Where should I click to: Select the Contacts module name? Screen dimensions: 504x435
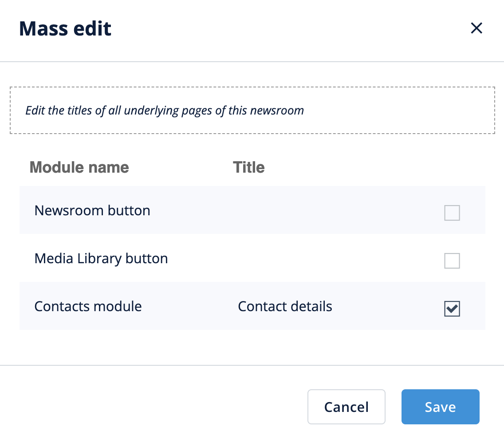[88, 306]
